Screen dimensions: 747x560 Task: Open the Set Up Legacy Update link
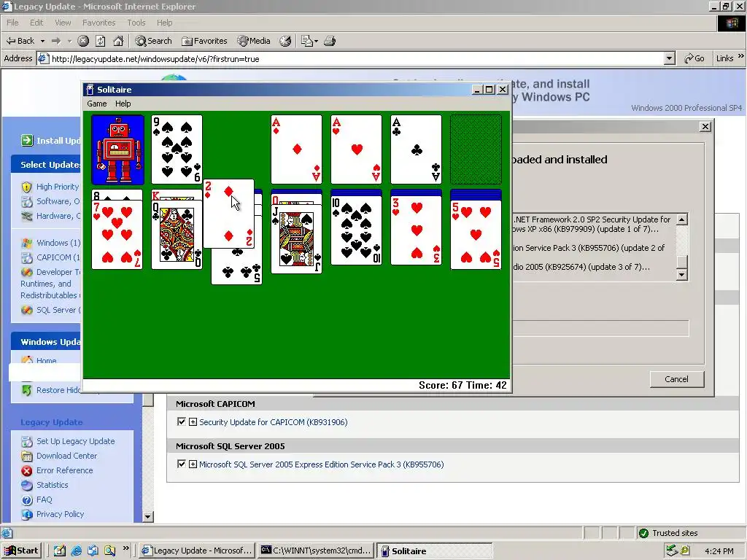click(75, 441)
